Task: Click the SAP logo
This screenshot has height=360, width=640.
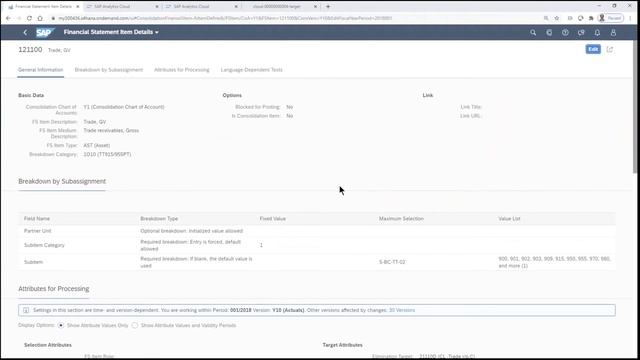Action: (45, 32)
